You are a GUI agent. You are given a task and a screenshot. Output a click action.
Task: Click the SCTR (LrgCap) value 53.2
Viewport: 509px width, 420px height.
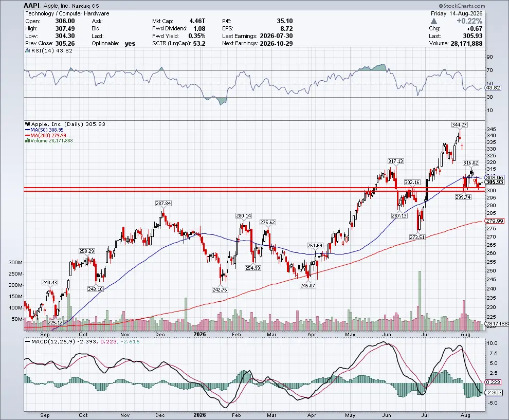tap(199, 44)
